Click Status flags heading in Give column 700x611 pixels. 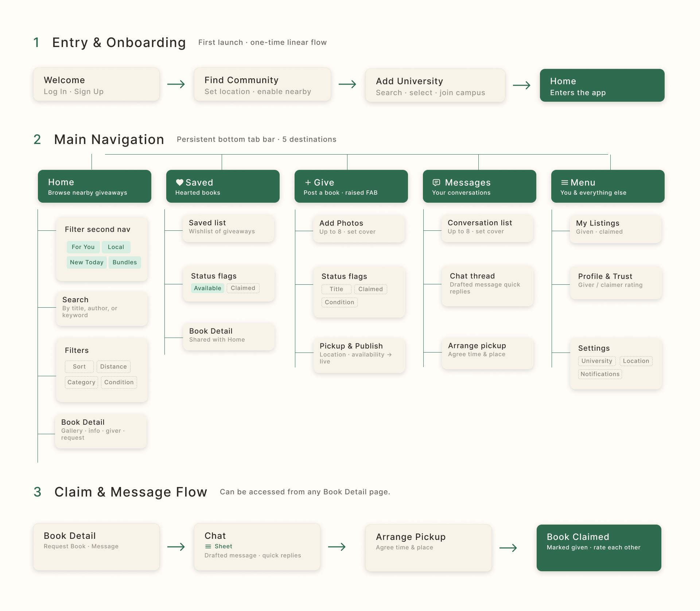(x=344, y=276)
